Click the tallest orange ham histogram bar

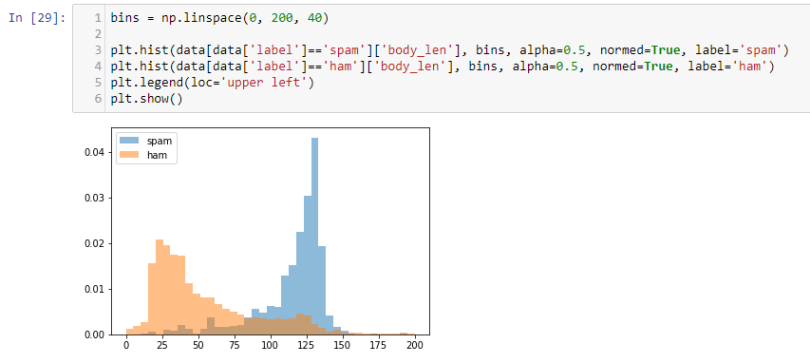[160, 287]
